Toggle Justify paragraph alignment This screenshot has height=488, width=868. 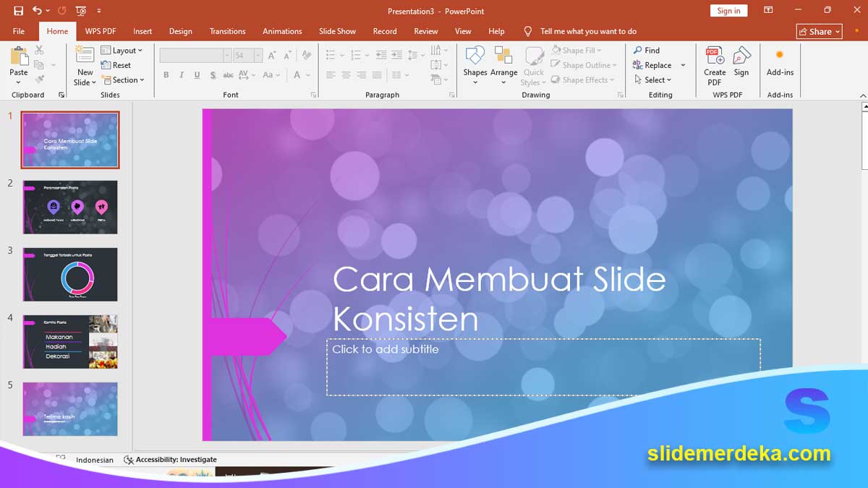(x=377, y=75)
